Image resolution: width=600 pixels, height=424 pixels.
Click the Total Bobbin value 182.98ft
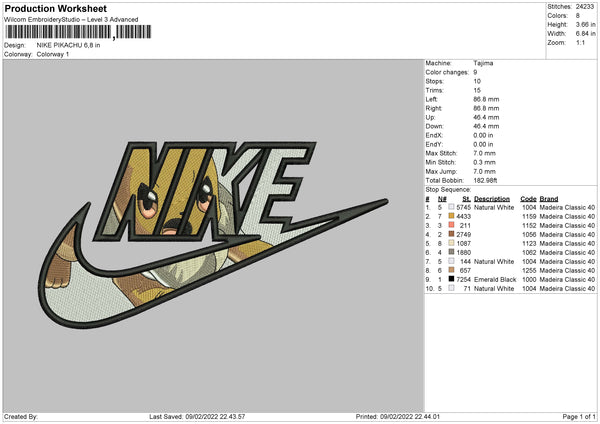[485, 180]
